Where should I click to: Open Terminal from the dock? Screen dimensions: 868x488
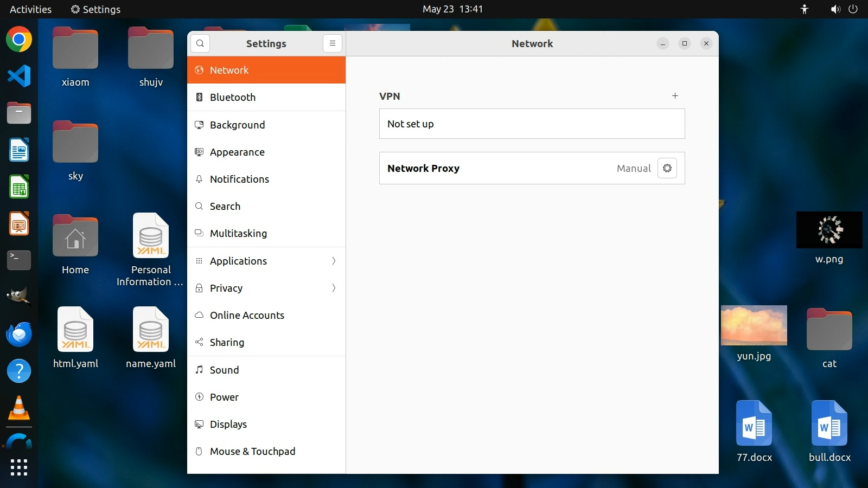pyautogui.click(x=19, y=260)
